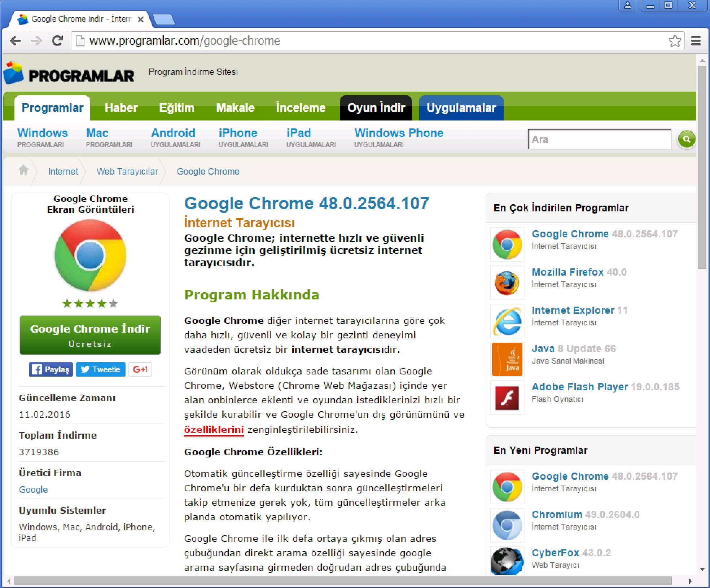The image size is (710, 588).
Task: Click the date 11.02.2016
Action: pos(45,414)
